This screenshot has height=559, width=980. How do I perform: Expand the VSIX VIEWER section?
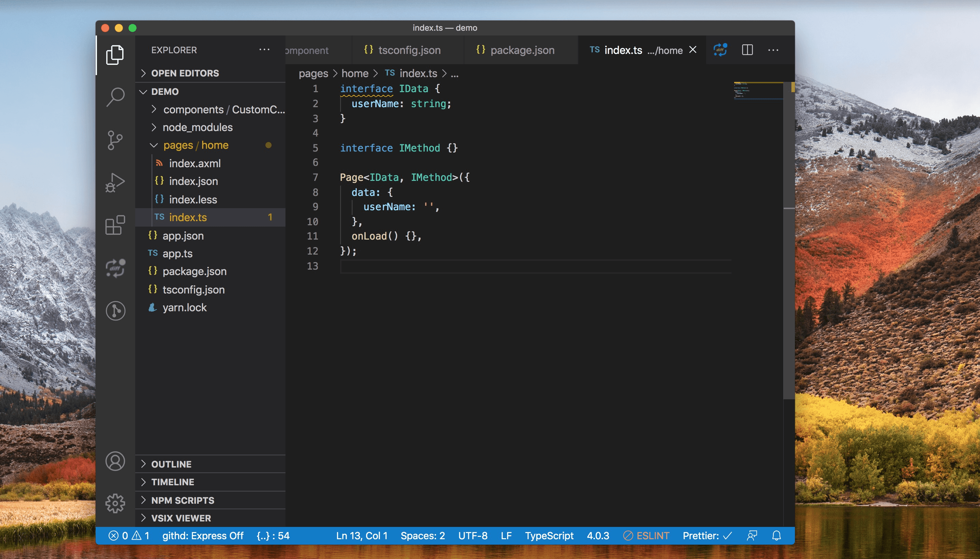210,518
